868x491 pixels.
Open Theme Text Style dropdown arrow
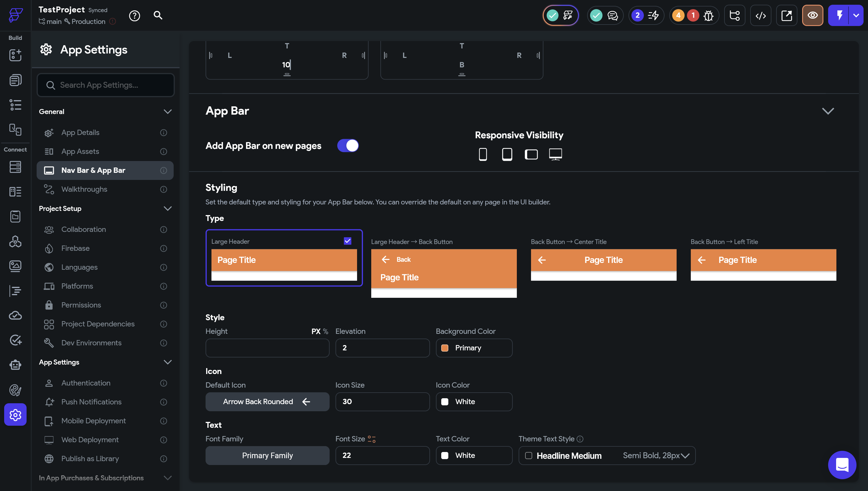pyautogui.click(x=685, y=456)
